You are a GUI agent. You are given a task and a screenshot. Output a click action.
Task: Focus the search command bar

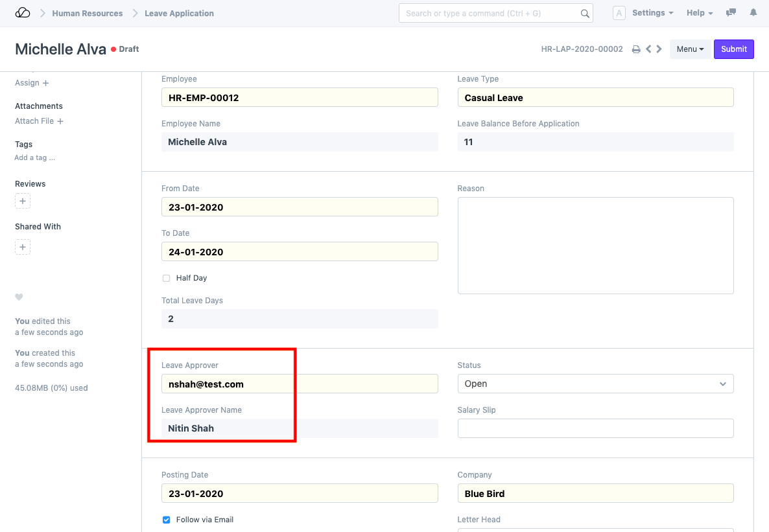coord(491,13)
